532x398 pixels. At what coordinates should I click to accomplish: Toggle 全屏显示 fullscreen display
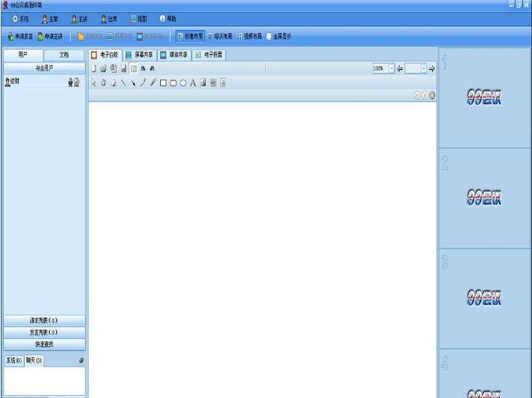(279, 36)
